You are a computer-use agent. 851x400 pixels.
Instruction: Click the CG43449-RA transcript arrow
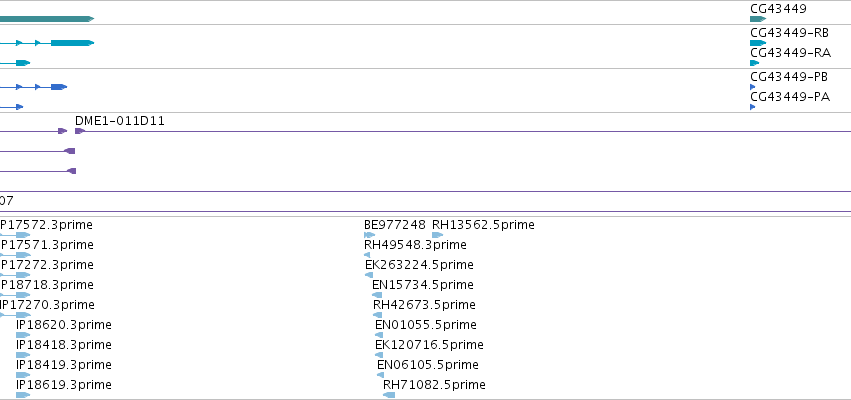pyautogui.click(x=754, y=63)
